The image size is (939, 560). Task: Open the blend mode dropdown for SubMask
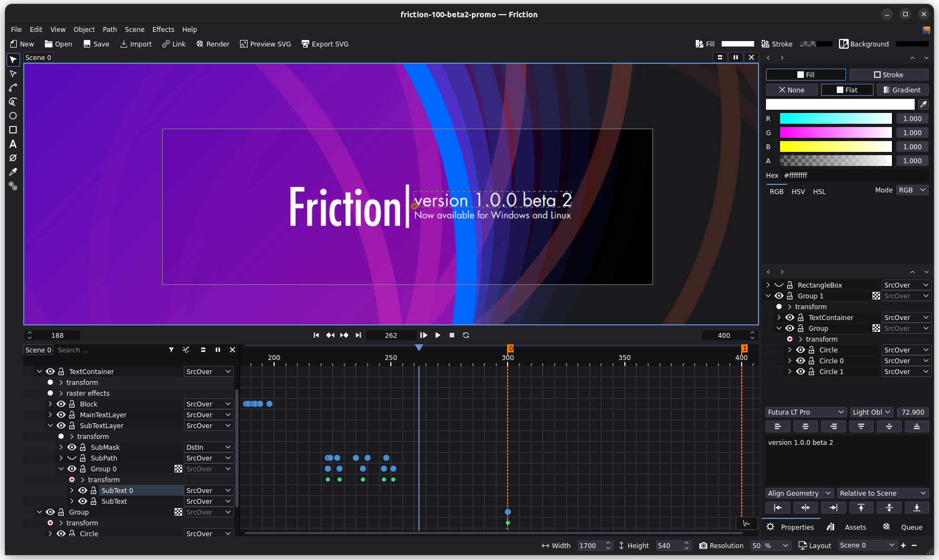coord(208,447)
